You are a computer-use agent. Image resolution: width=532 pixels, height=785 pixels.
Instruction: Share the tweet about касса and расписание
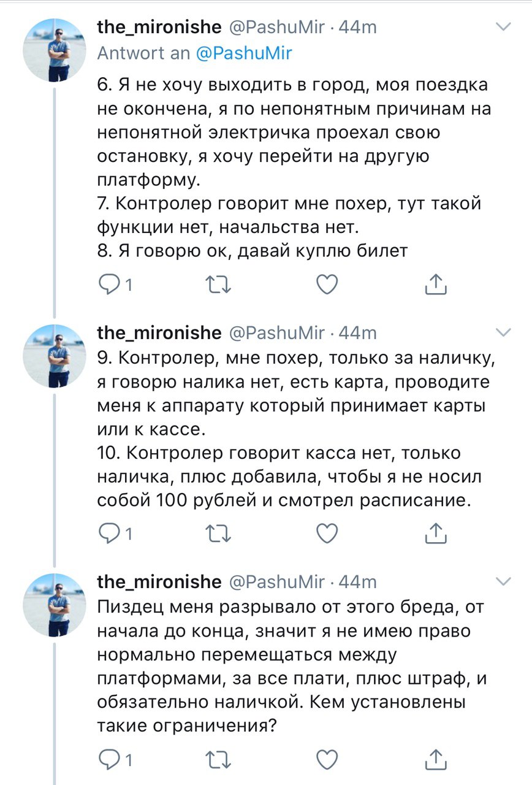point(435,533)
